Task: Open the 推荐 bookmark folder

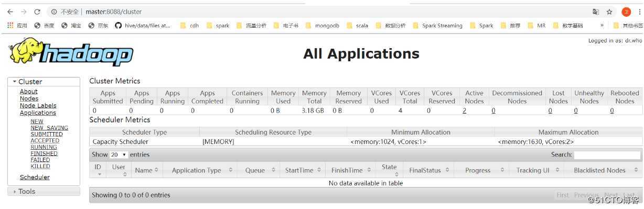Action: click(x=511, y=25)
